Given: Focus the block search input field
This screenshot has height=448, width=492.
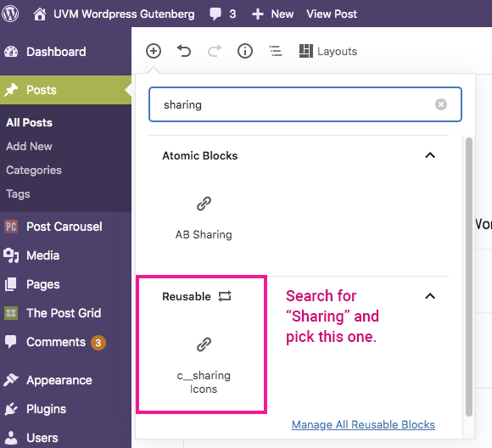Looking at the screenshot, I should pos(305,104).
